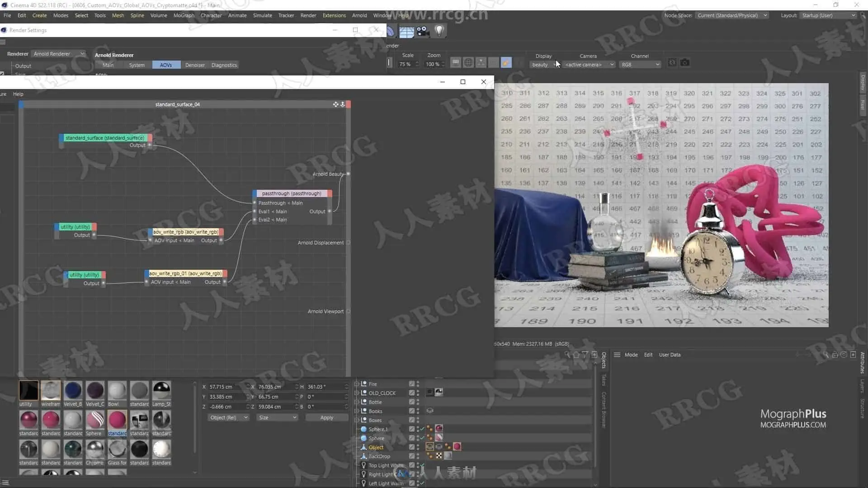Click the search icon in Objects panel
Image resolution: width=868 pixels, height=488 pixels.
tap(567, 355)
